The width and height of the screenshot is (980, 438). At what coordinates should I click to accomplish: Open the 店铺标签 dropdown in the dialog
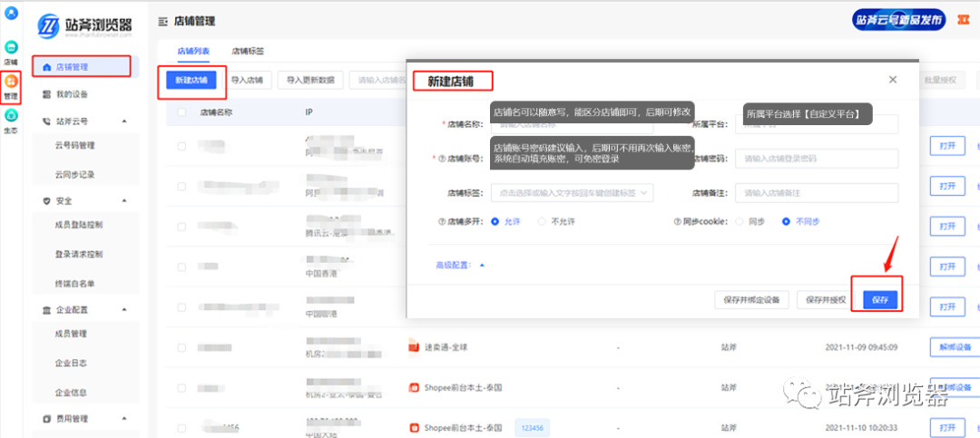572,193
